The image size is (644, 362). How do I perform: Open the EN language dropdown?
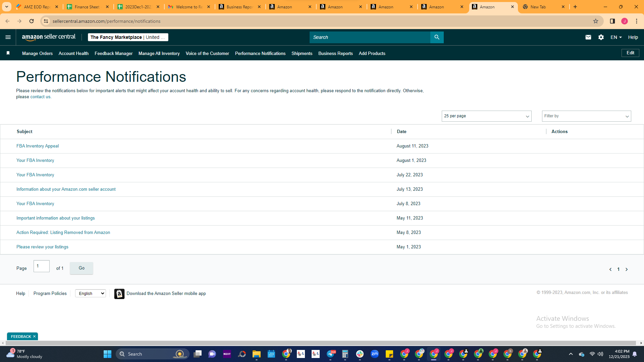pyautogui.click(x=616, y=37)
